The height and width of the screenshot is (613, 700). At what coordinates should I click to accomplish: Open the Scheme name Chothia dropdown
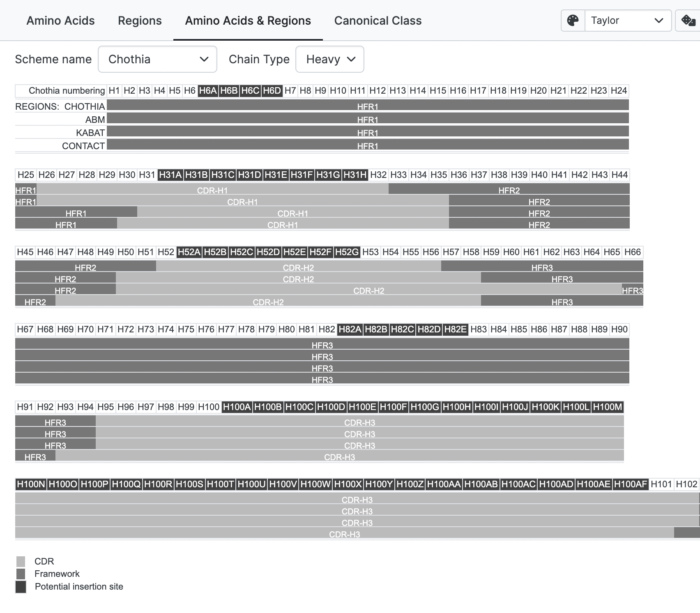pos(158,59)
